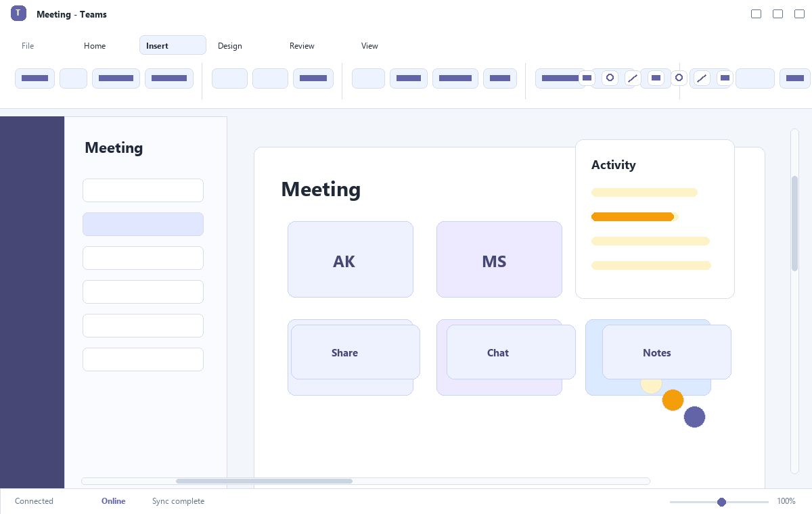
Task: Select the second circle shape icon in ribbon
Action: click(x=679, y=78)
